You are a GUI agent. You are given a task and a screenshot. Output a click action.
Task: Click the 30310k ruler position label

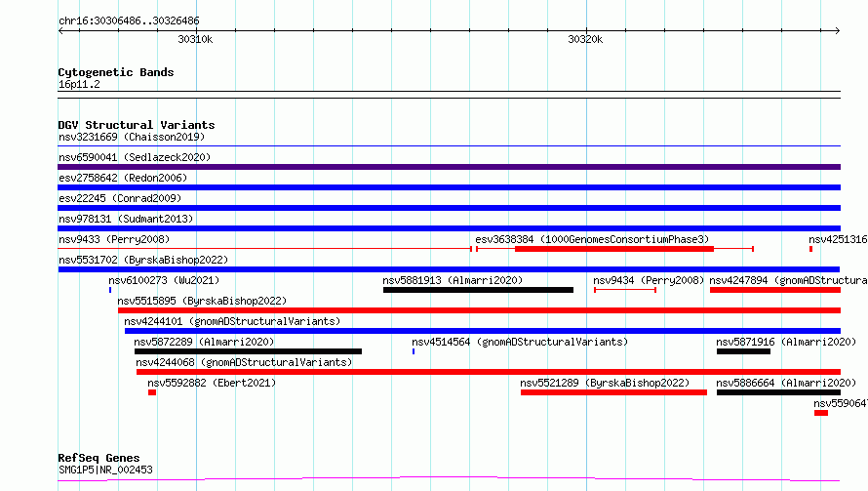195,40
